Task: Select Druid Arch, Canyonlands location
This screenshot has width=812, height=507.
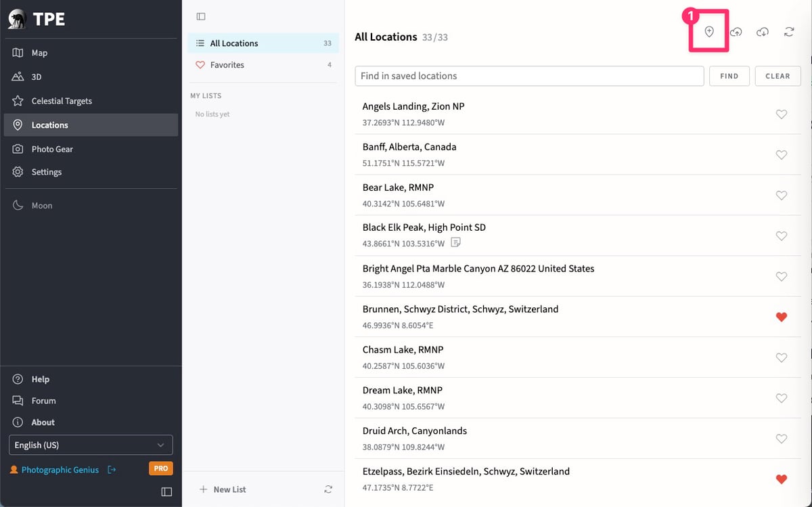Action: point(579,439)
